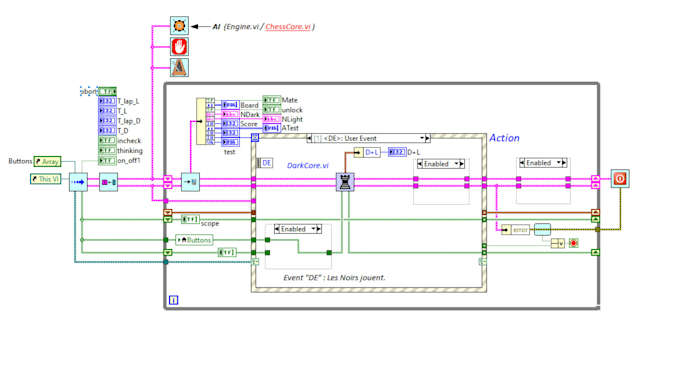This screenshot has width=680, height=372.
Task: Select the NDark string indicator terminal
Action: (230, 114)
